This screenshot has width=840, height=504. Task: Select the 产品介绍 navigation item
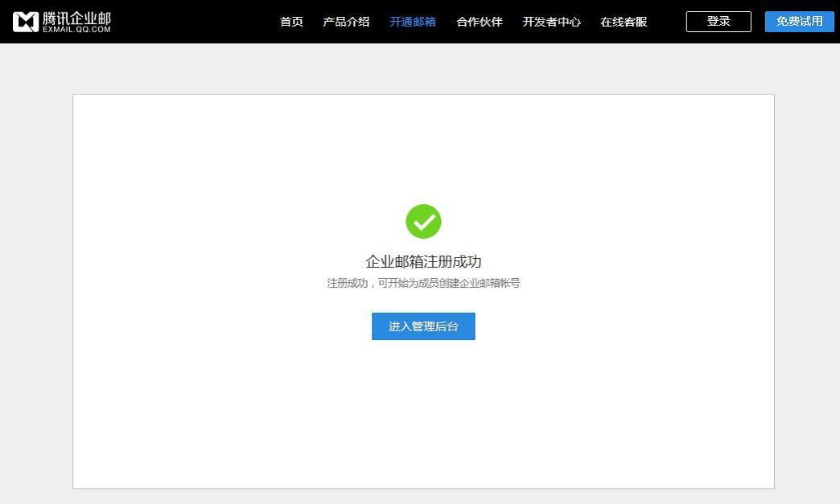coord(346,22)
